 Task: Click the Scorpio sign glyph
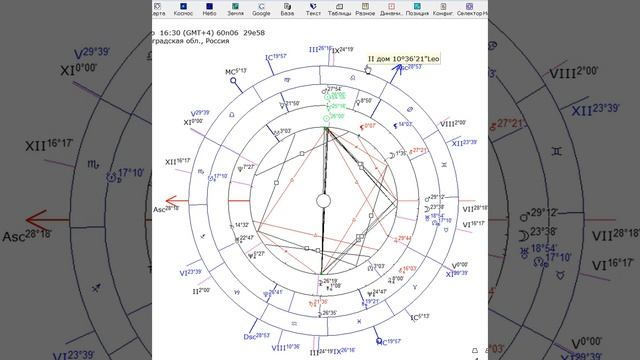200,172
